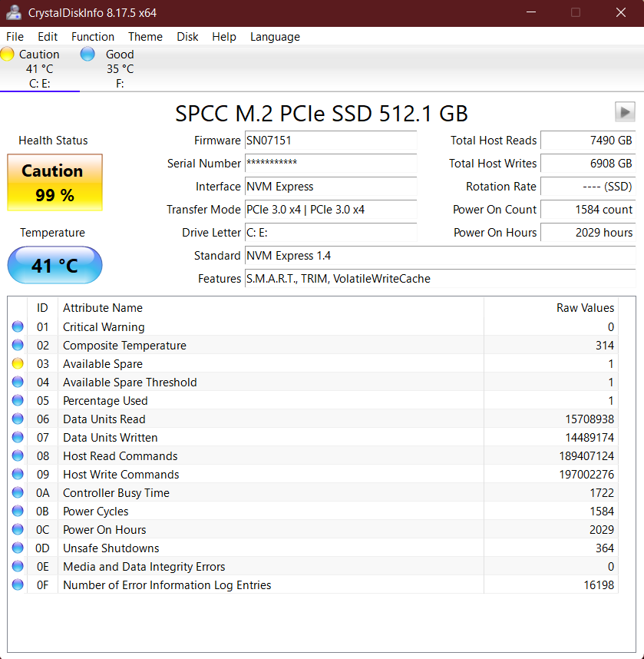The image size is (644, 659).
Task: Click status dot for Critical Warning row
Action: click(18, 326)
